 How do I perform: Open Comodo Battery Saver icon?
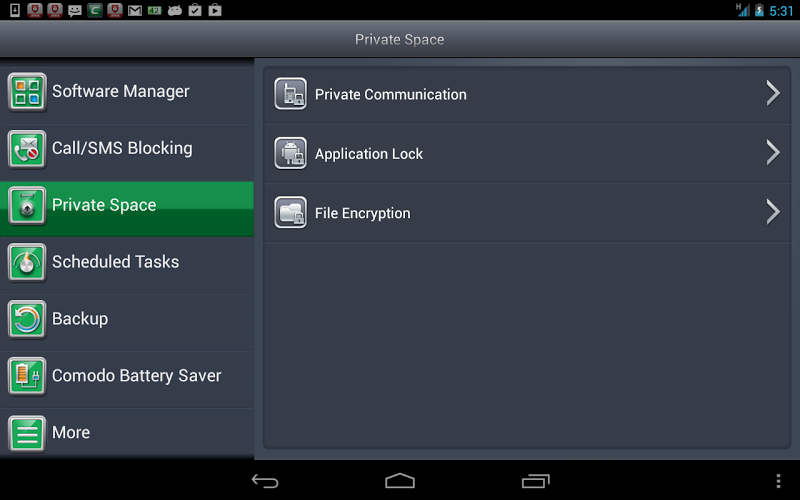[x=27, y=377]
